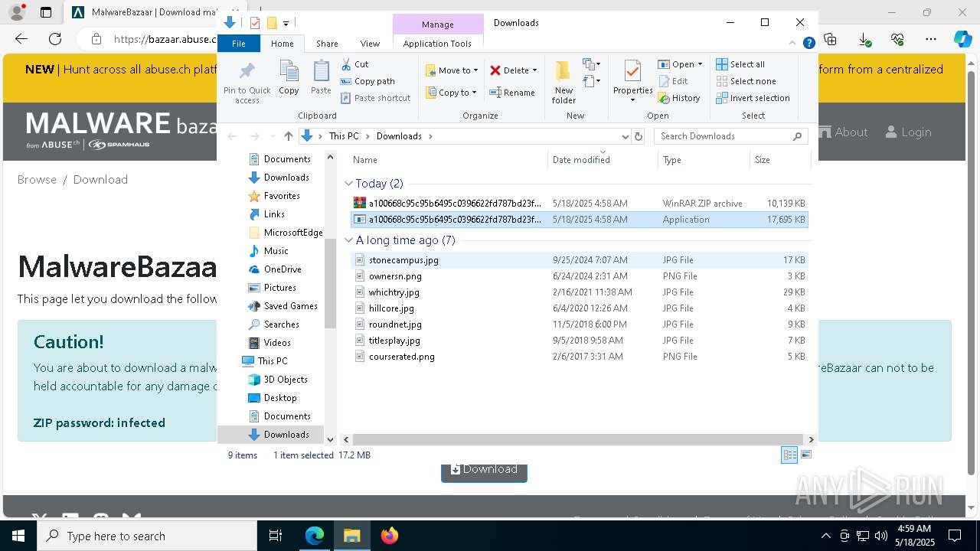Viewport: 980px width, 551px height.
Task: Click quick access toolbar Properties icon
Action: tap(255, 23)
